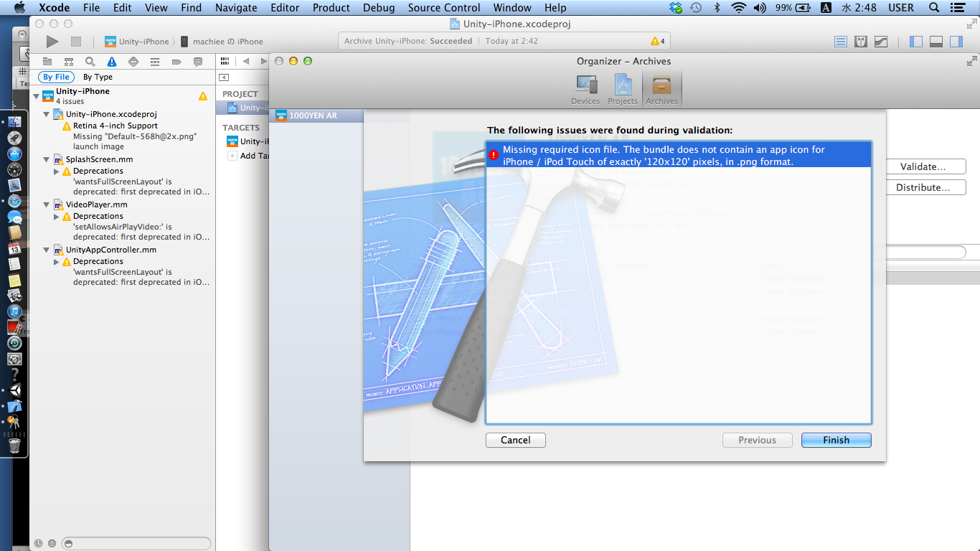Image resolution: width=980 pixels, height=551 pixels.
Task: Open the File menu
Action: point(91,8)
